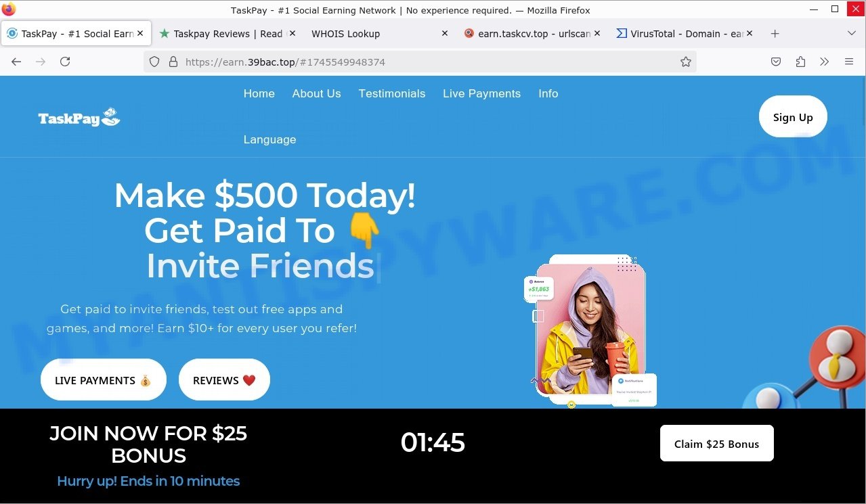The image size is (866, 504).
Task: Switch to the Taskpay Reviews tab
Action: [228, 33]
